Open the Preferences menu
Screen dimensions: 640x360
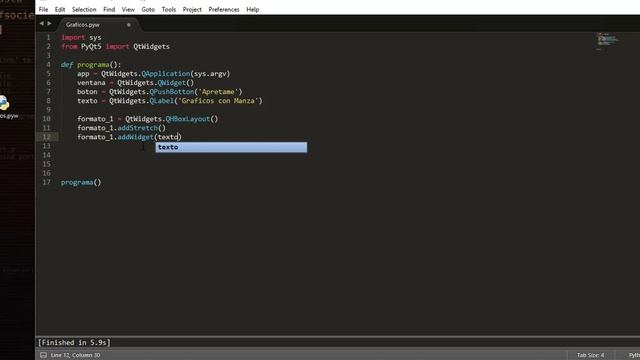pyautogui.click(x=224, y=9)
